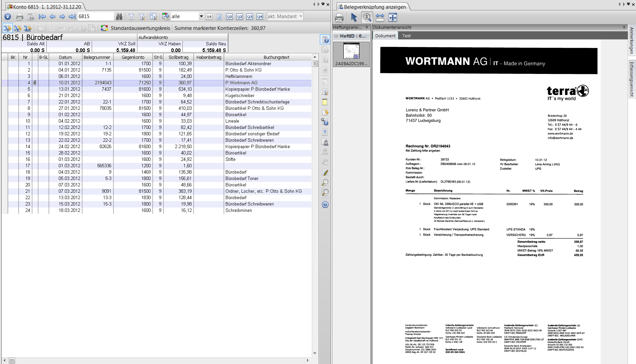
Task: Collapse the HeftID group
Action: click(336, 36)
